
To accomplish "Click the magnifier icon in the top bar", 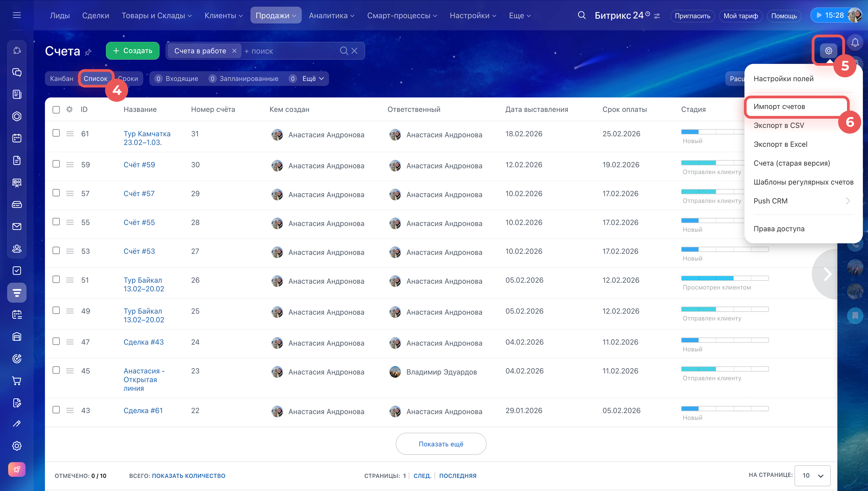I will (x=581, y=15).
